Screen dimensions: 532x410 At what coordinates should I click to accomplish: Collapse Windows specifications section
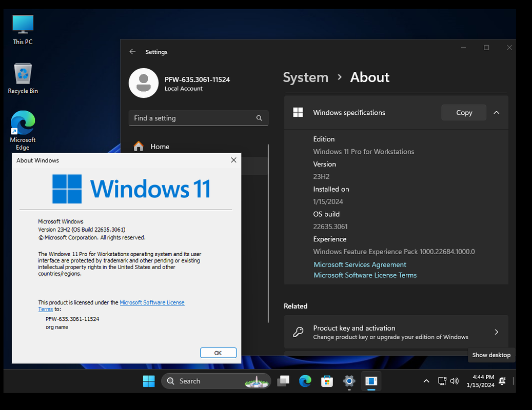(x=496, y=113)
